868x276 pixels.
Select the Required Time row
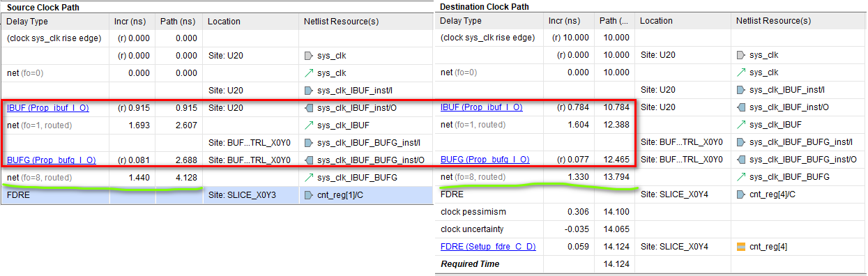pos(650,264)
